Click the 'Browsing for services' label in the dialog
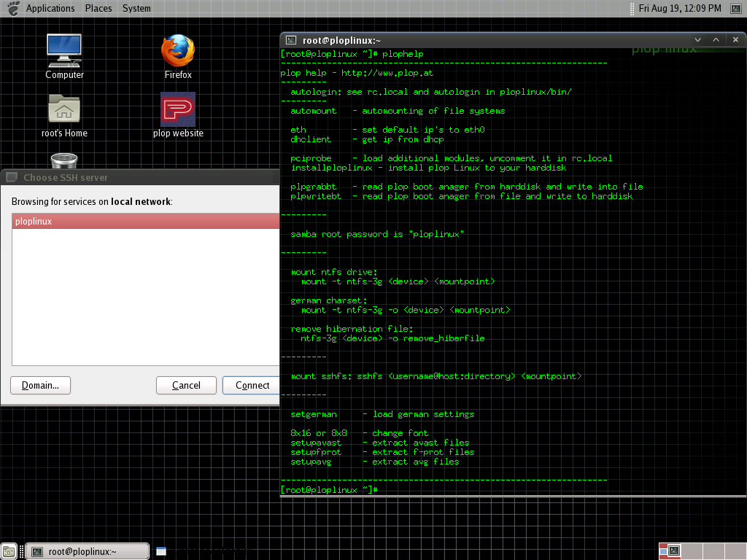The width and height of the screenshot is (747, 560). click(x=92, y=201)
